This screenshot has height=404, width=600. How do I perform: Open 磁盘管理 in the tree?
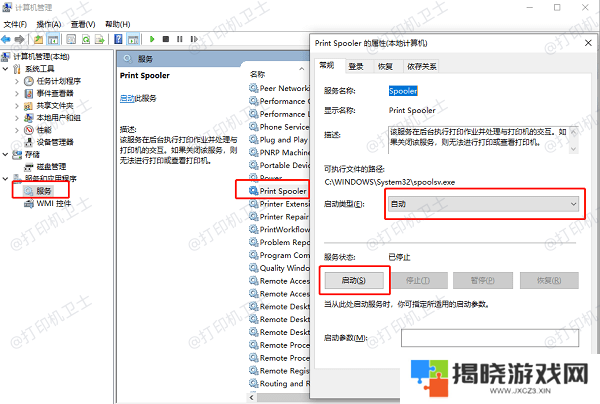click(51, 166)
